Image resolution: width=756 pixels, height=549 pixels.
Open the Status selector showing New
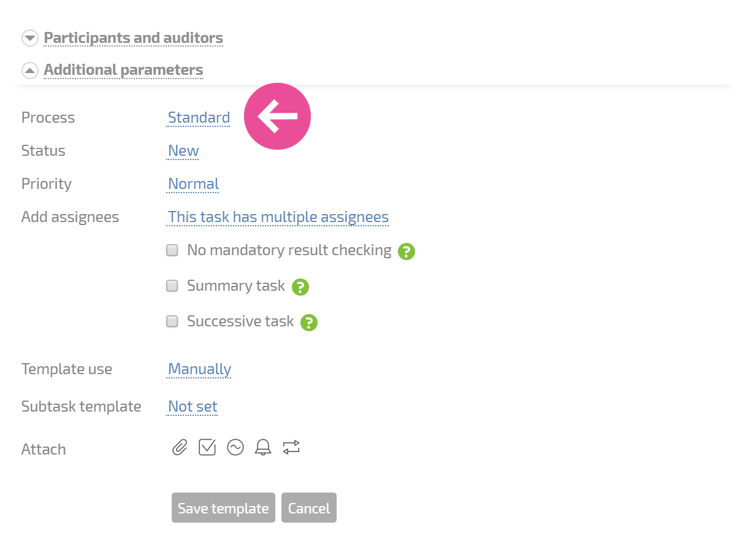[x=183, y=151]
